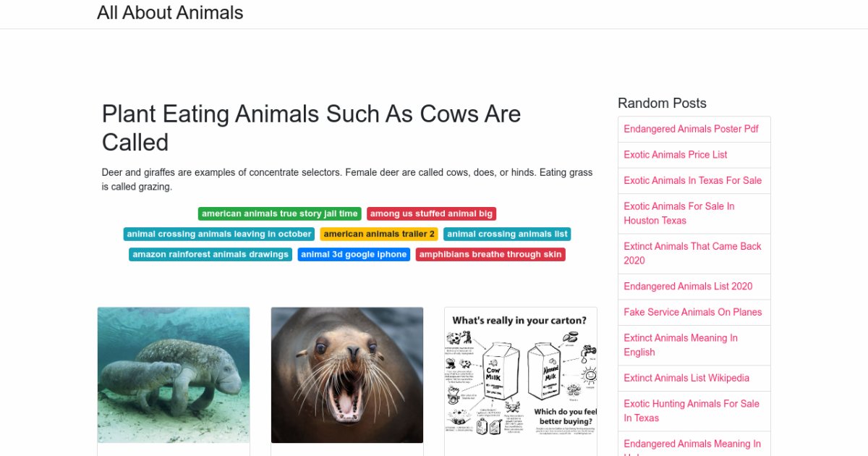
Task: Click the roaring sea lion thumbnail
Action: [347, 375]
